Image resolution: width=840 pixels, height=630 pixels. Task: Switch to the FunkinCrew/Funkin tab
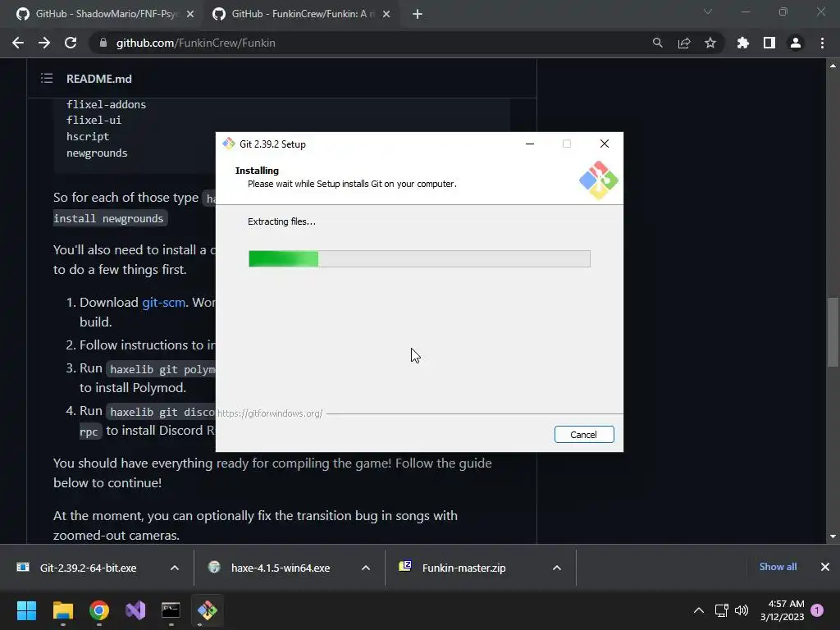click(300, 14)
